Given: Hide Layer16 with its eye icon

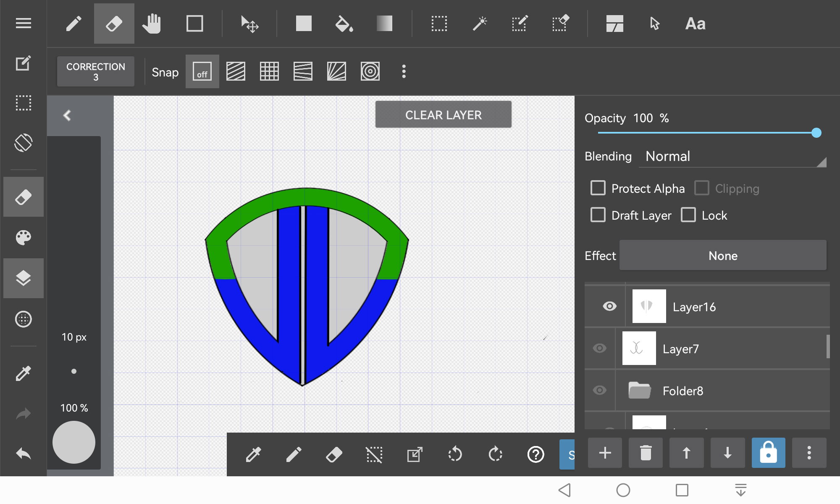Looking at the screenshot, I should [609, 306].
